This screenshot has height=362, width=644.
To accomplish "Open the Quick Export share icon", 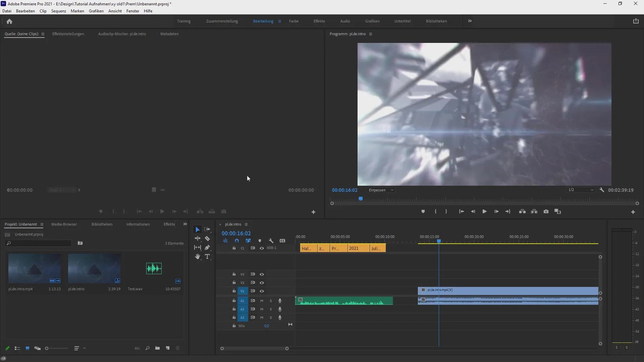I will click(x=636, y=21).
